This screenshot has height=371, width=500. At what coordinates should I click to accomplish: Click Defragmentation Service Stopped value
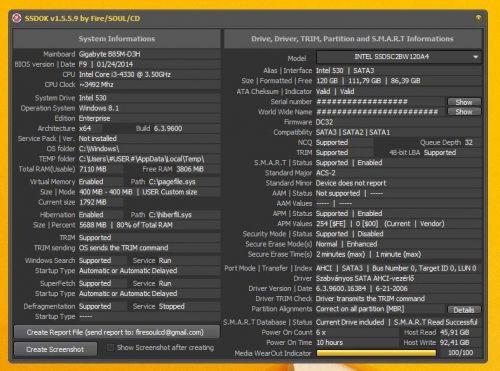[x=172, y=307]
